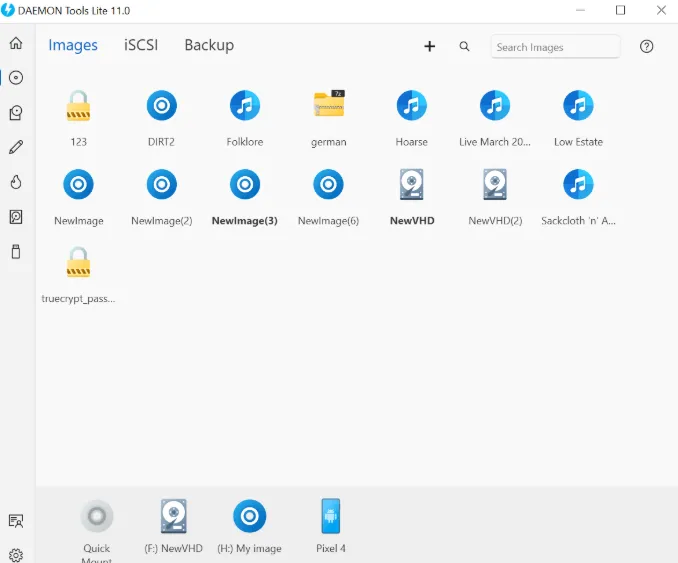The image size is (678, 563).
Task: Select the Pixel 4 device icon
Action: coord(331,526)
